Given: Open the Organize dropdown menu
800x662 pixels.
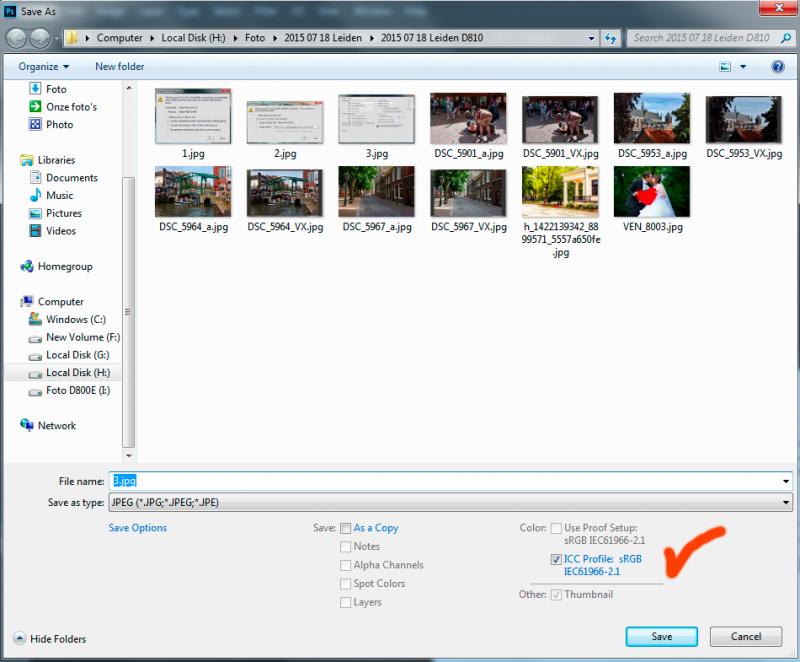Looking at the screenshot, I should pyautogui.click(x=43, y=66).
